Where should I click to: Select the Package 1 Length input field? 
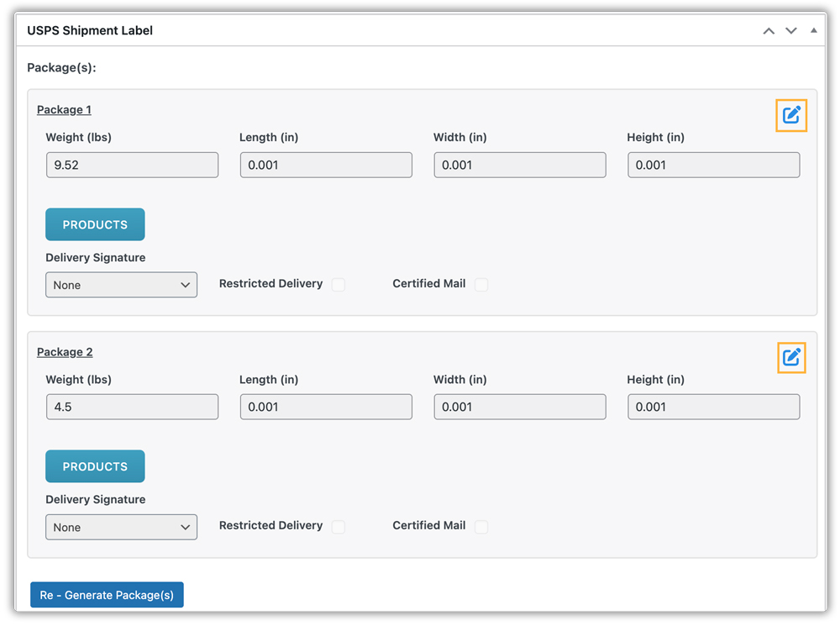pyautogui.click(x=326, y=165)
